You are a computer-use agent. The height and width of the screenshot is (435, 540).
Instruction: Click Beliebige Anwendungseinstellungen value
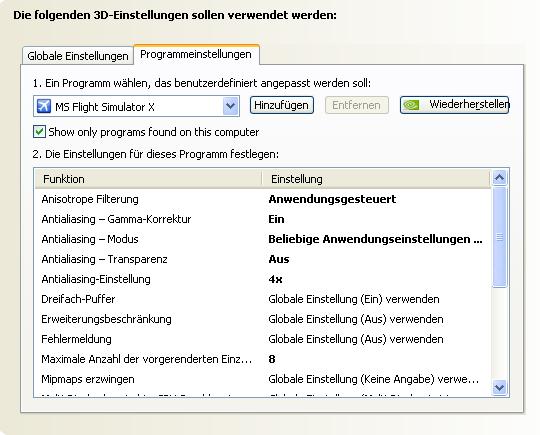coord(375,239)
